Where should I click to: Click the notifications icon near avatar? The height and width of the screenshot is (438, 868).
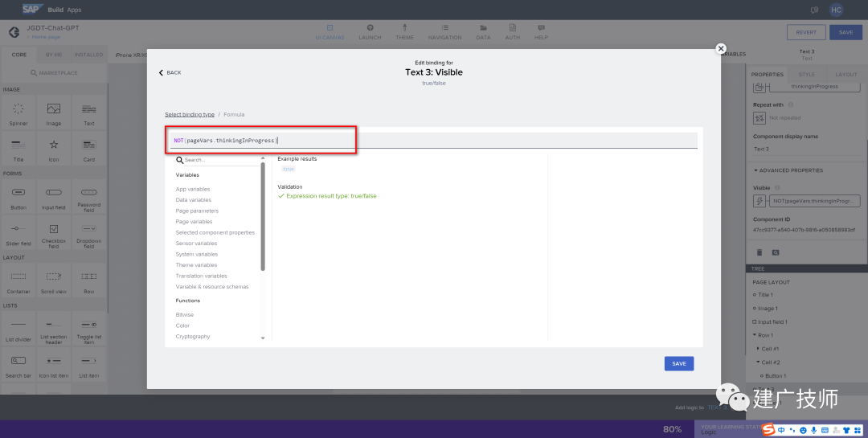click(814, 10)
